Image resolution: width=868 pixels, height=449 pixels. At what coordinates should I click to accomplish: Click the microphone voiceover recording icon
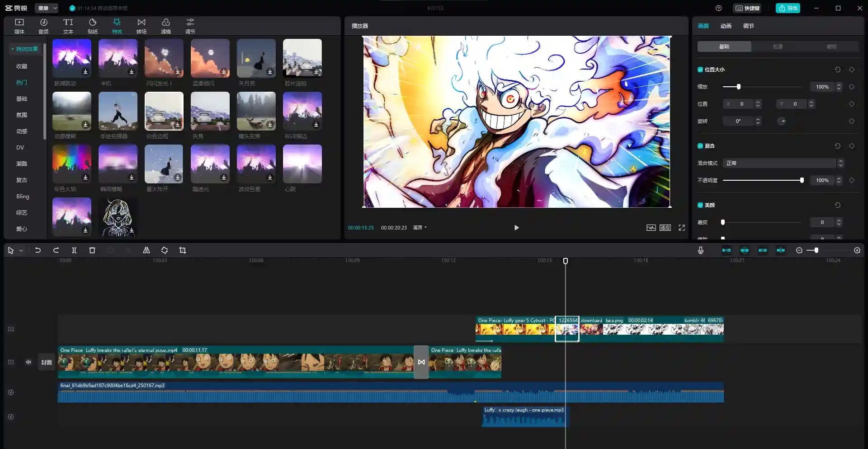tap(700, 250)
